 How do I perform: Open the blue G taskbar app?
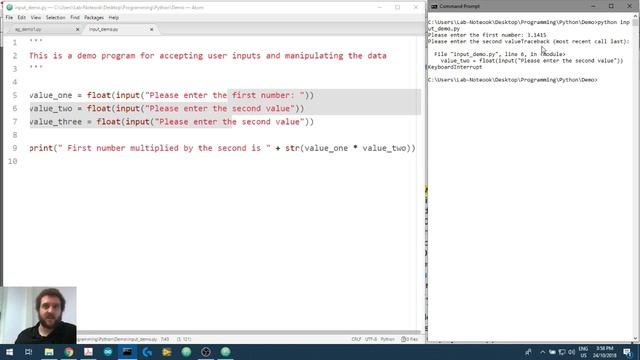click(x=147, y=352)
